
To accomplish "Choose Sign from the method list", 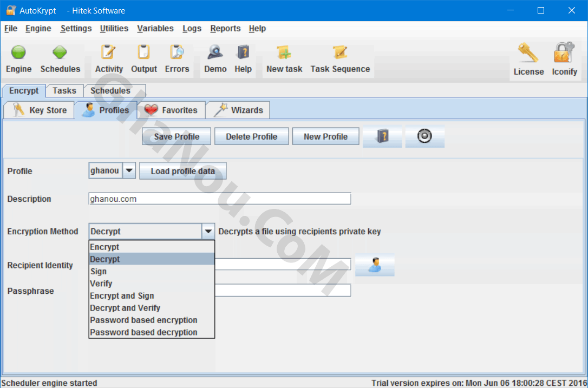I will click(x=152, y=272).
